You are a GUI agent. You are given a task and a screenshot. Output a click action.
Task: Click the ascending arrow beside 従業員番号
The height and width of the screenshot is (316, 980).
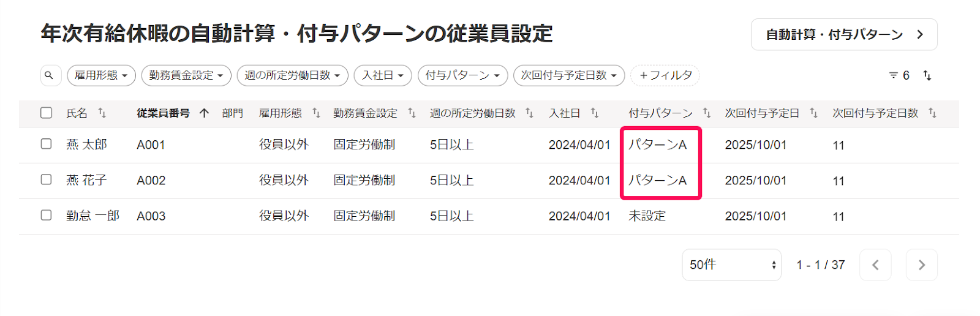pyautogui.click(x=205, y=113)
